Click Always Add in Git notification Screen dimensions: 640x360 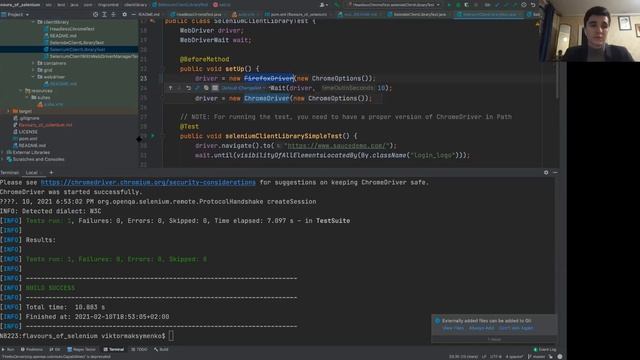(x=481, y=328)
